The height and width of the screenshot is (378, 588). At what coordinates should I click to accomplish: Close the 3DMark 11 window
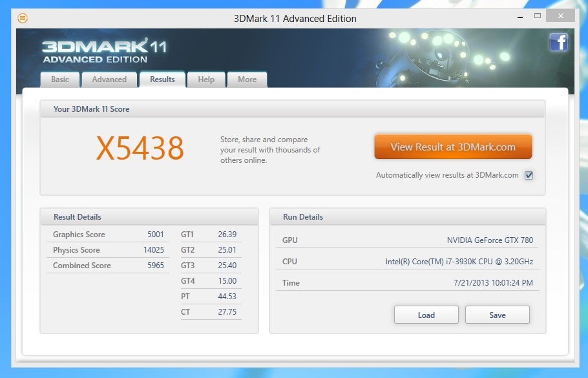pos(561,16)
